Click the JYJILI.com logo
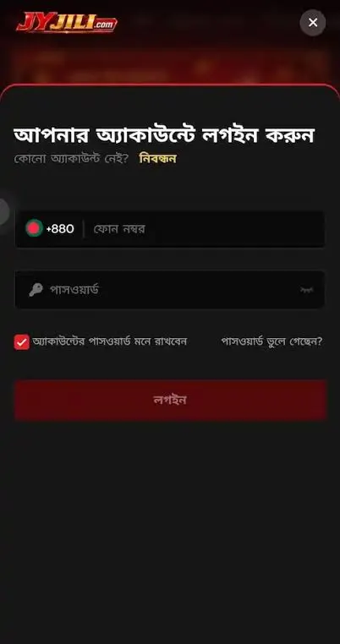Image resolution: width=340 pixels, height=644 pixels. point(67,23)
